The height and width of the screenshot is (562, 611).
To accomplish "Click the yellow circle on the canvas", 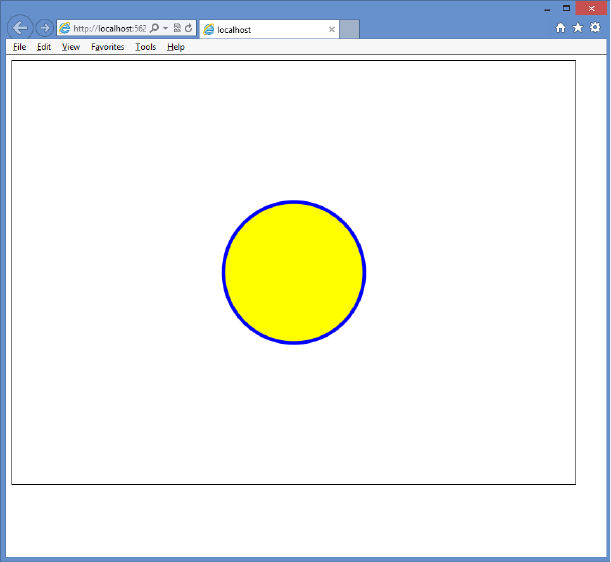I will click(294, 272).
